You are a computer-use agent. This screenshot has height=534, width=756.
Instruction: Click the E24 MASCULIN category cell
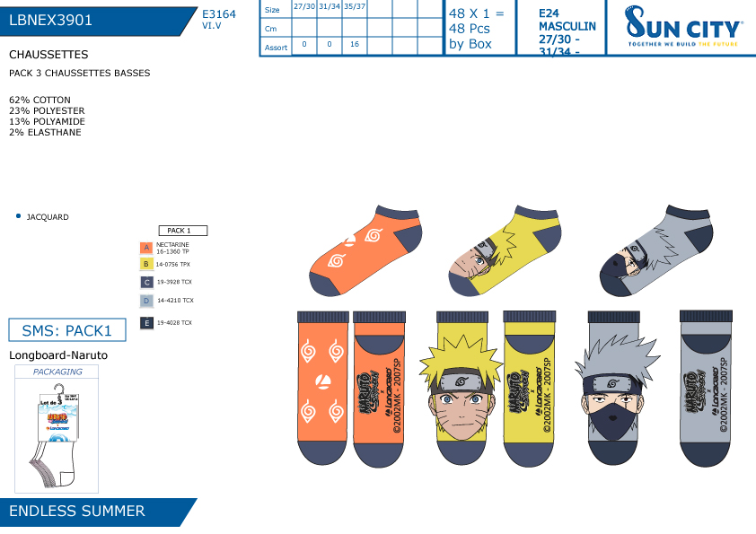click(561, 28)
